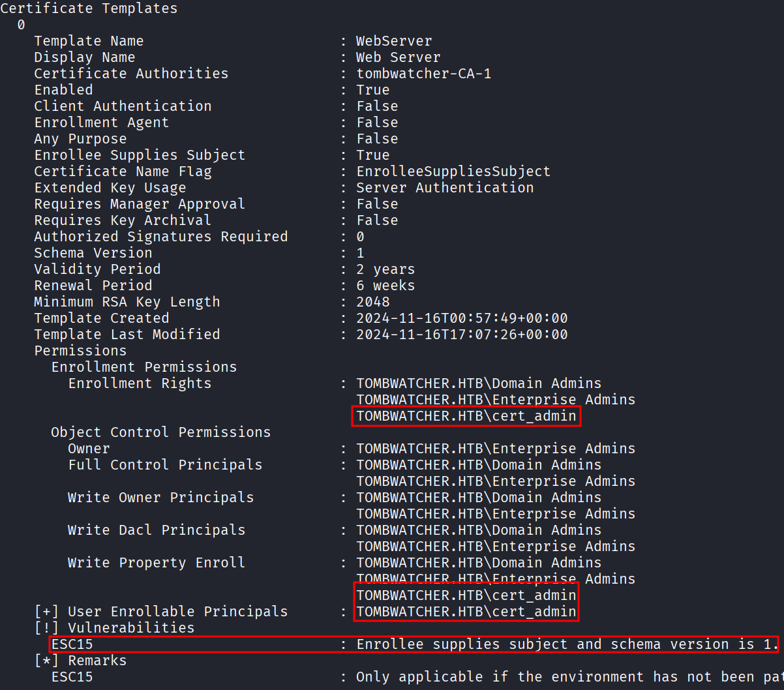Viewport: 784px width, 690px height.
Task: Click the "2048" minimum RSA key length
Action: (x=372, y=302)
